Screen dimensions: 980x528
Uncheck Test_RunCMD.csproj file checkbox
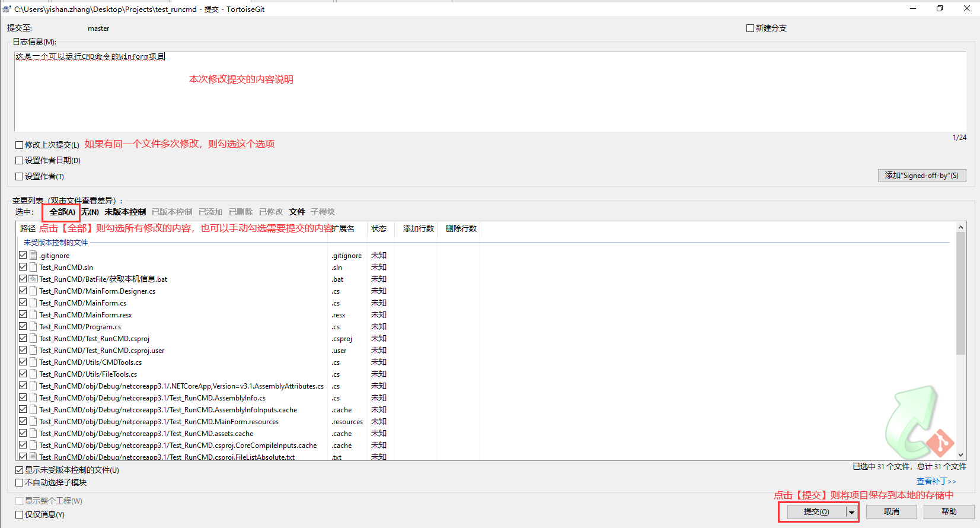coord(23,338)
